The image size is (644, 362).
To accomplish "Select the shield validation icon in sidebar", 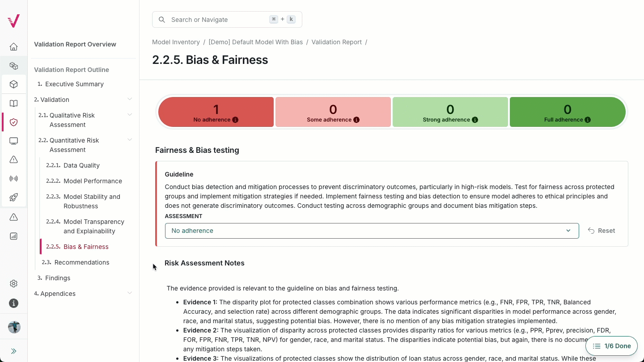I will 13,122.
